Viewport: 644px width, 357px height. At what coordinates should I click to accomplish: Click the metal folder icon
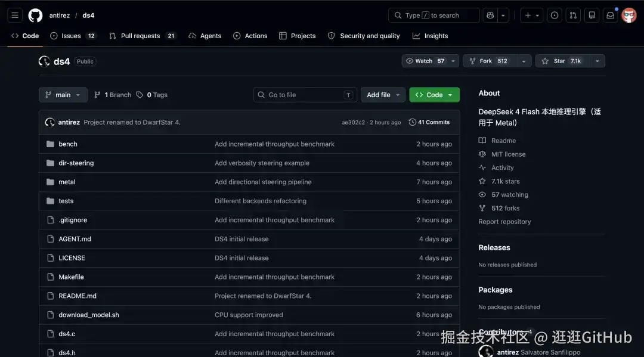(x=50, y=182)
